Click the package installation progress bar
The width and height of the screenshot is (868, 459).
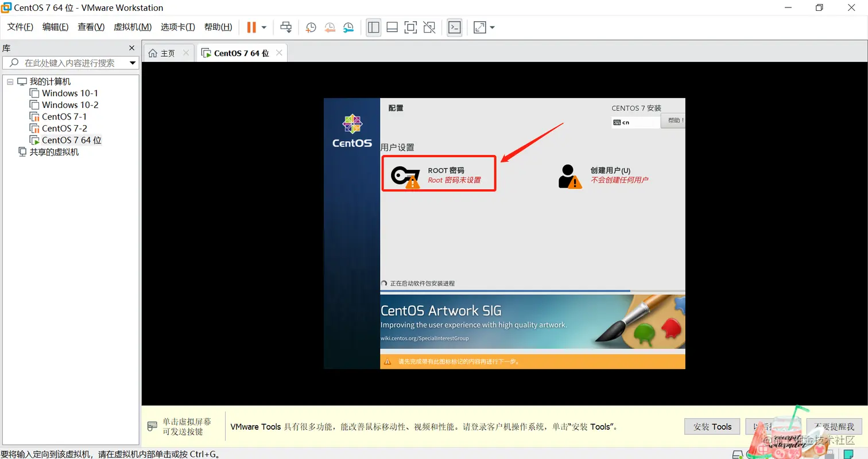(x=533, y=291)
